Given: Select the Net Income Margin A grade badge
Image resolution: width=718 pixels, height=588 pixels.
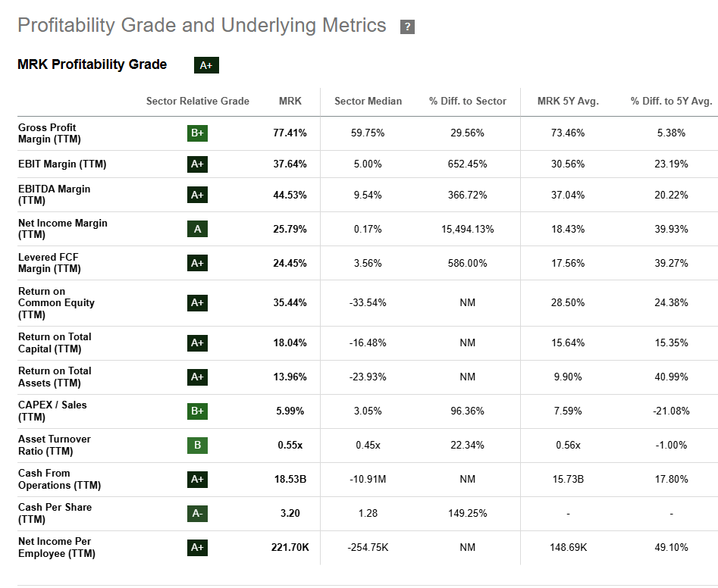Looking at the screenshot, I should coord(197,229).
